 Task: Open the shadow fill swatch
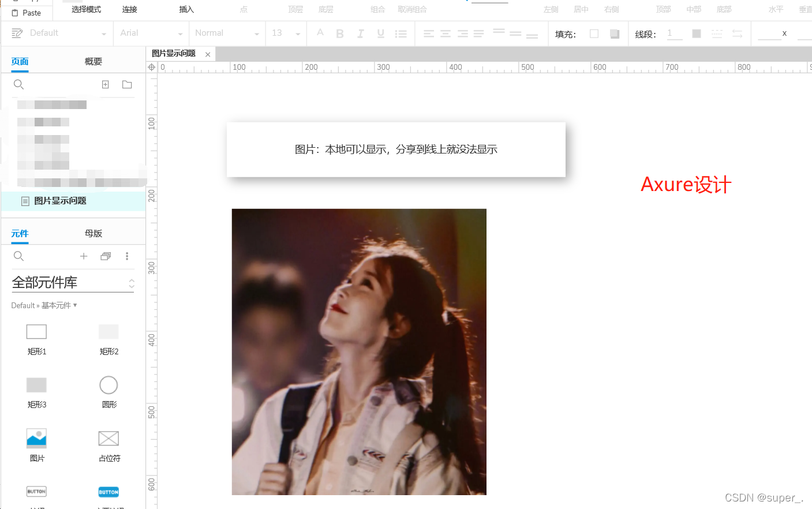(615, 33)
